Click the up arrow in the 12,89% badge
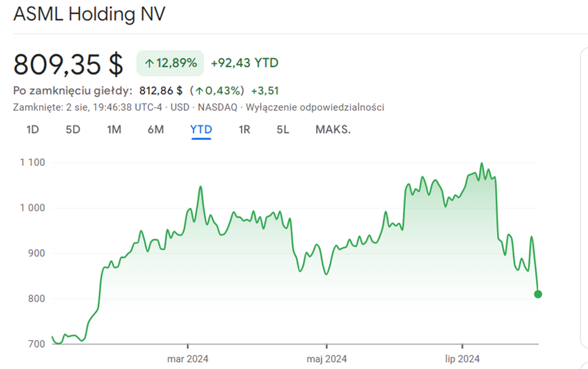The height and width of the screenshot is (369, 588). point(149,63)
